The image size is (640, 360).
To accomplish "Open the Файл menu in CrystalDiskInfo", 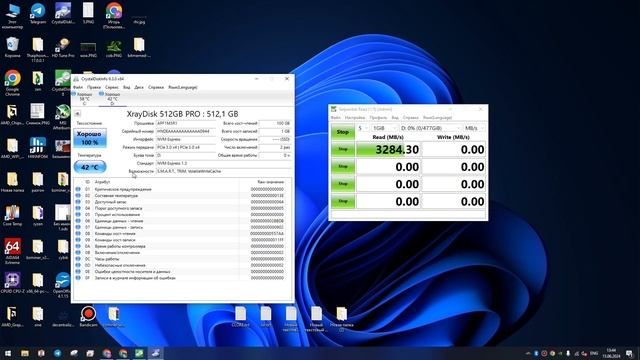I will [x=78, y=87].
